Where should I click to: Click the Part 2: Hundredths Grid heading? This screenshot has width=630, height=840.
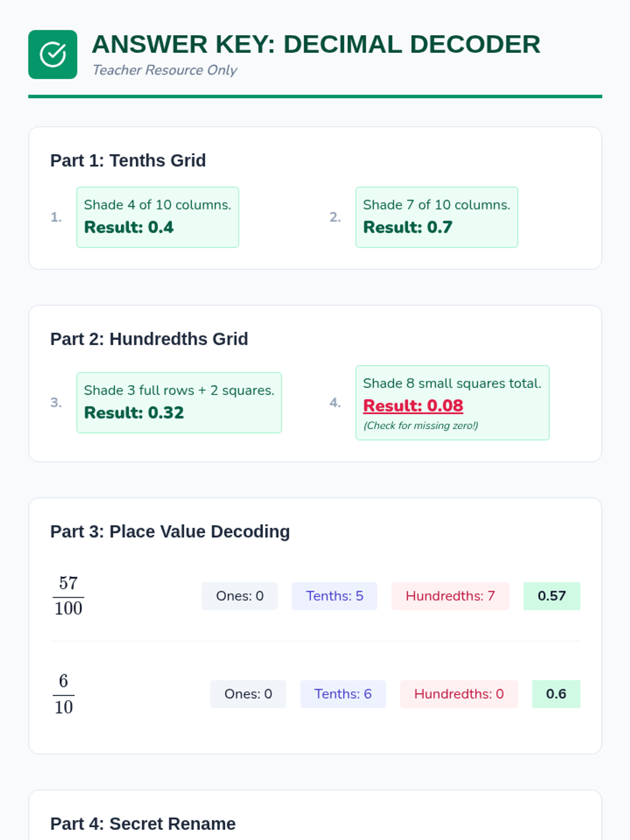coord(149,339)
